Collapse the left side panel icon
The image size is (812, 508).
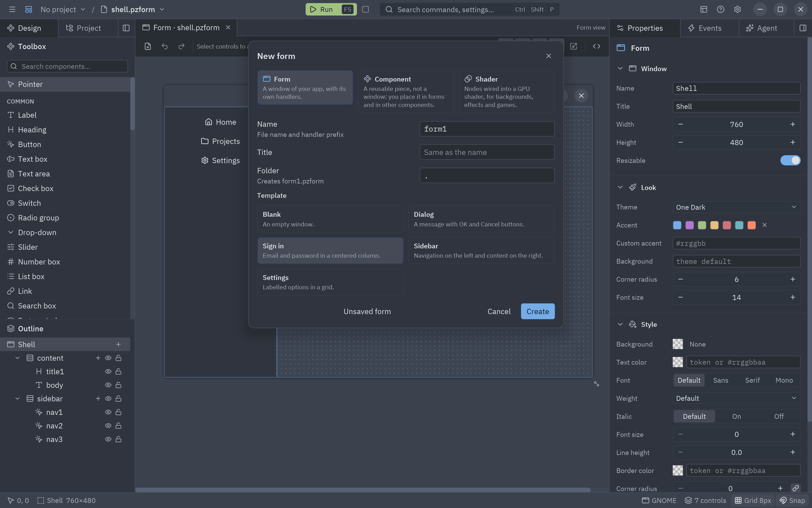coord(126,28)
